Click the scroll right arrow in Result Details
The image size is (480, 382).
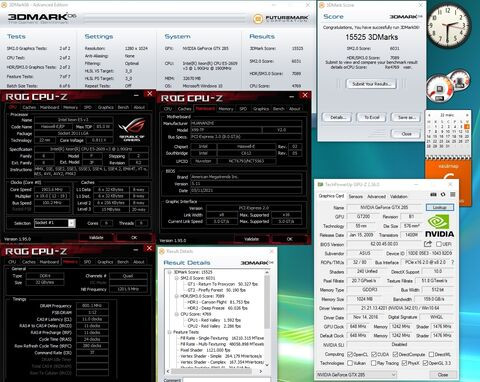pos(261,371)
